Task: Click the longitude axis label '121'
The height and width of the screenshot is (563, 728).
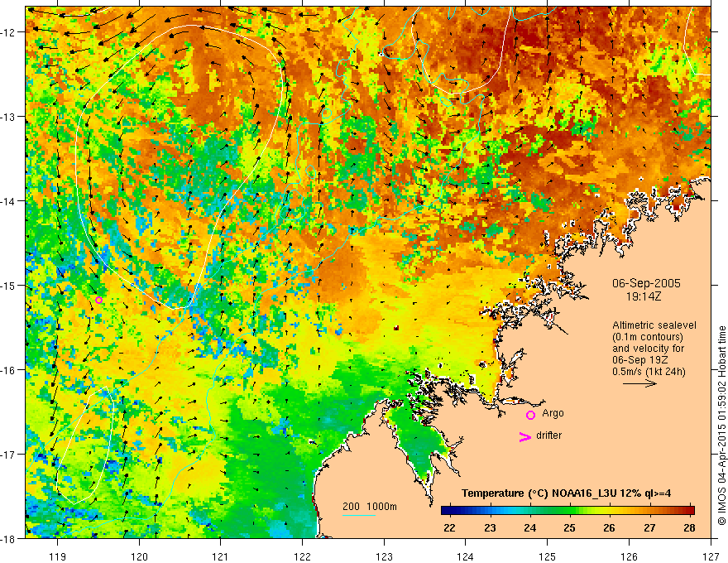Action: [x=221, y=556]
